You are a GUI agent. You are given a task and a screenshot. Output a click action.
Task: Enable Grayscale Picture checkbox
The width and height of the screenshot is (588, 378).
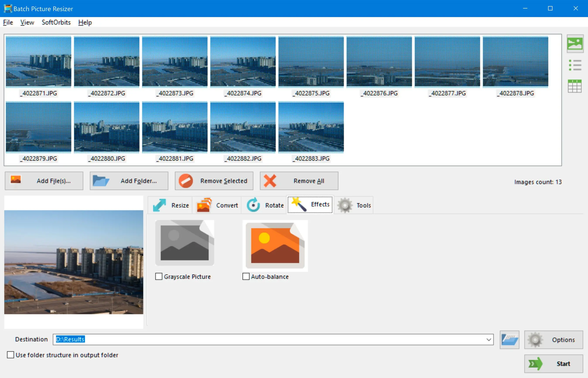point(159,276)
